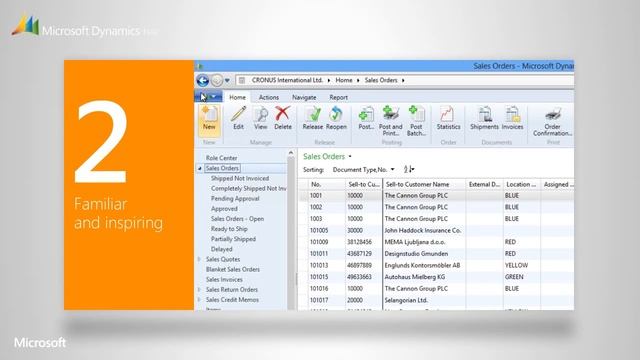Click Home in the address breadcrumb

pos(344,80)
